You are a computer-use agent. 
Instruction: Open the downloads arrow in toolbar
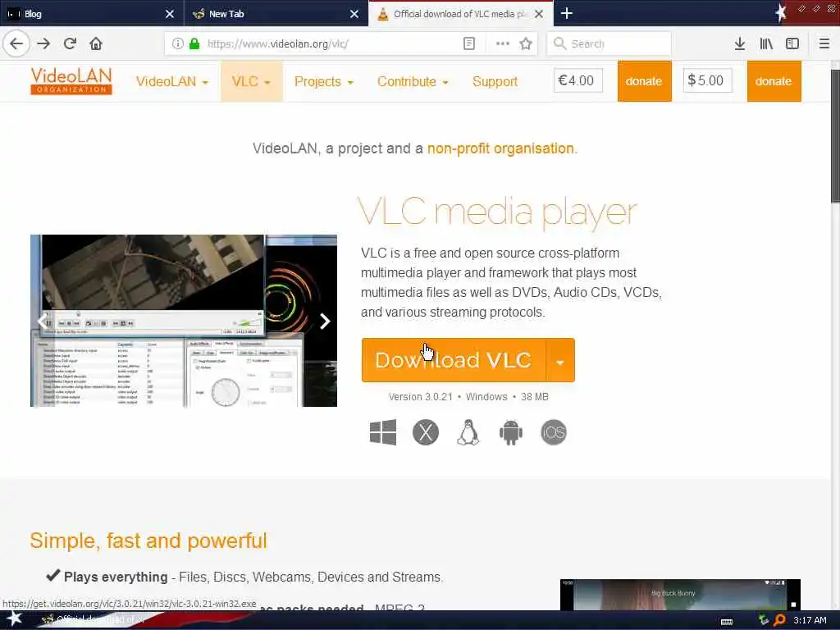tap(740, 43)
